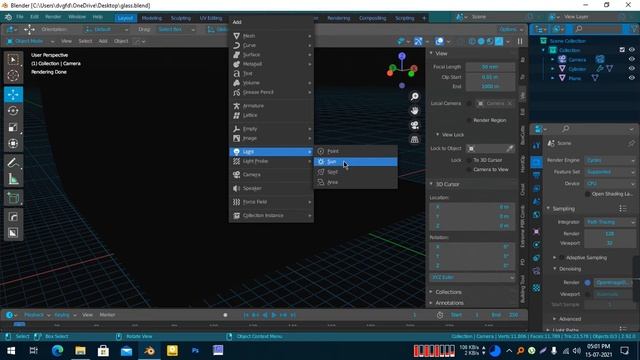Open the Mesh submenu in Add menu
This screenshot has width=640, height=360.
click(271, 36)
